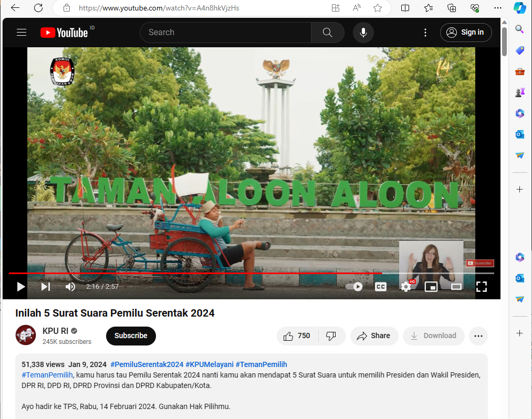The width and height of the screenshot is (532, 419).
Task: Open Collections icon in browser toolbar
Action: point(452,8)
